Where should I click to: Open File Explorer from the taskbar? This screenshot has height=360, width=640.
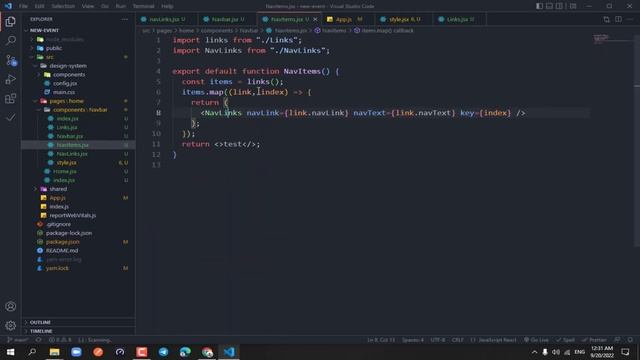pyautogui.click(x=54, y=352)
